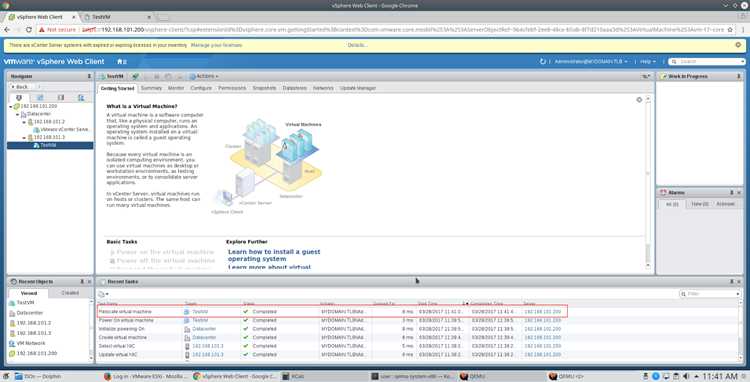The image size is (750, 382).
Task: Open Dolphin from the taskbar
Action: 38,376
